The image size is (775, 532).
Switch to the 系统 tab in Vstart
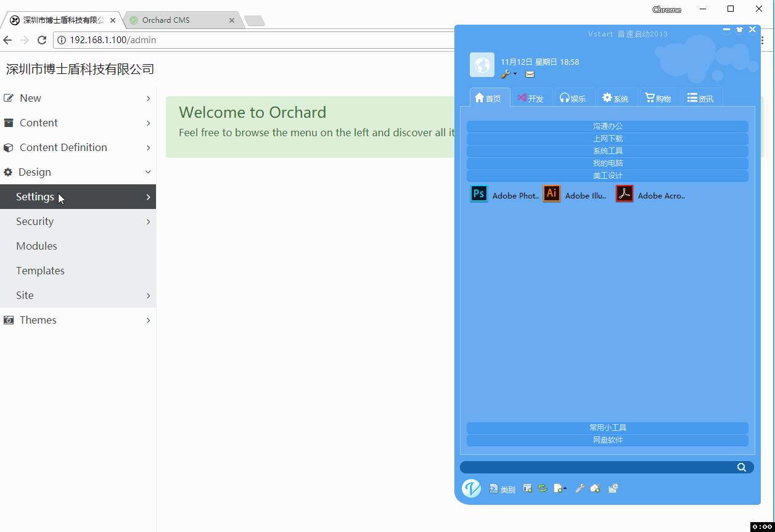(x=617, y=97)
